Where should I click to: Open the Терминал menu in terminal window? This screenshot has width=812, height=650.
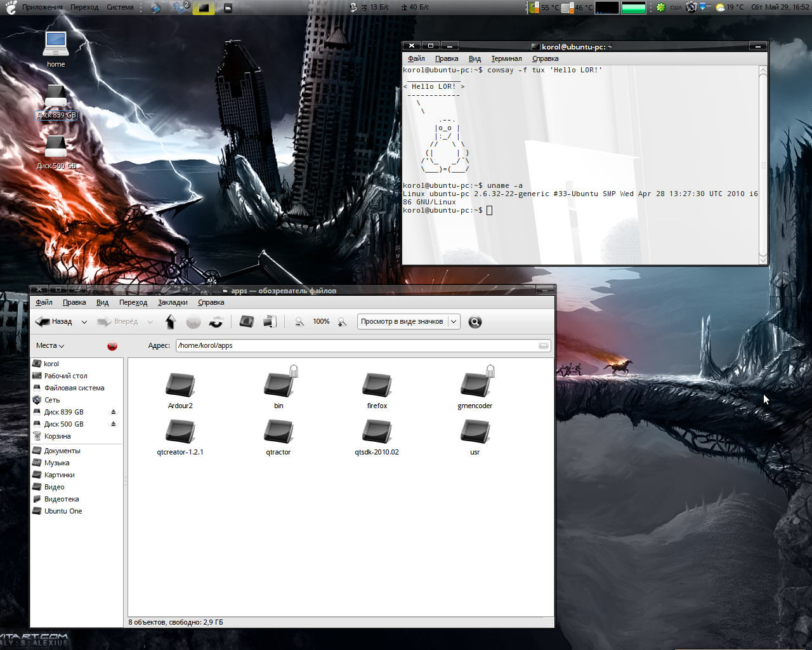(x=506, y=59)
